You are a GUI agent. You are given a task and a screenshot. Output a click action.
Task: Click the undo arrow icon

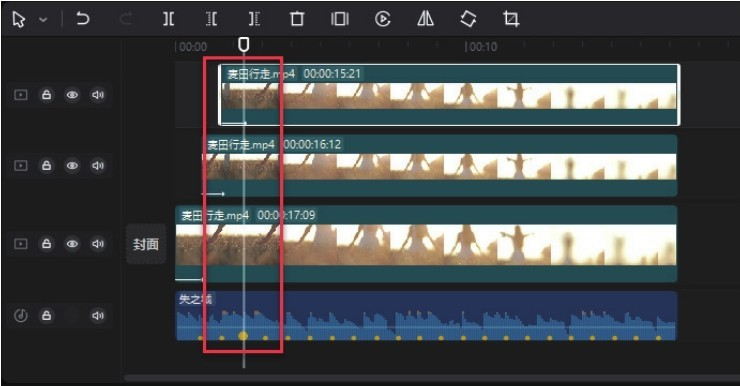pos(83,19)
